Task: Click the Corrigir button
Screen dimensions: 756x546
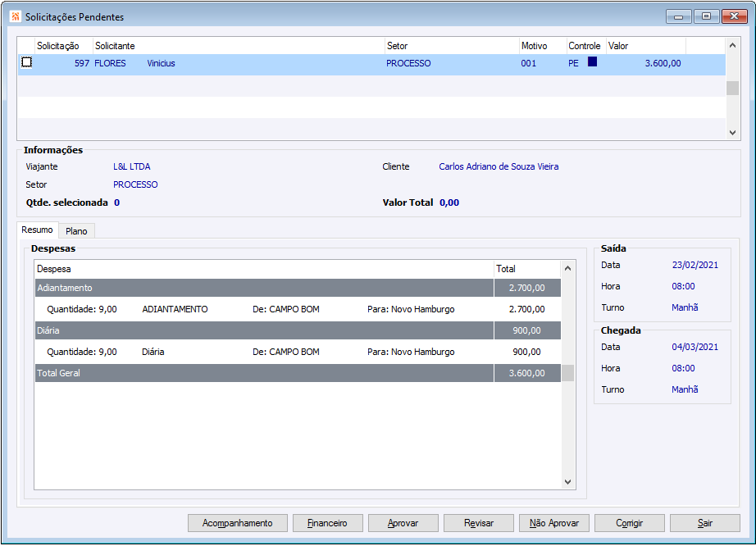Action: (630, 523)
